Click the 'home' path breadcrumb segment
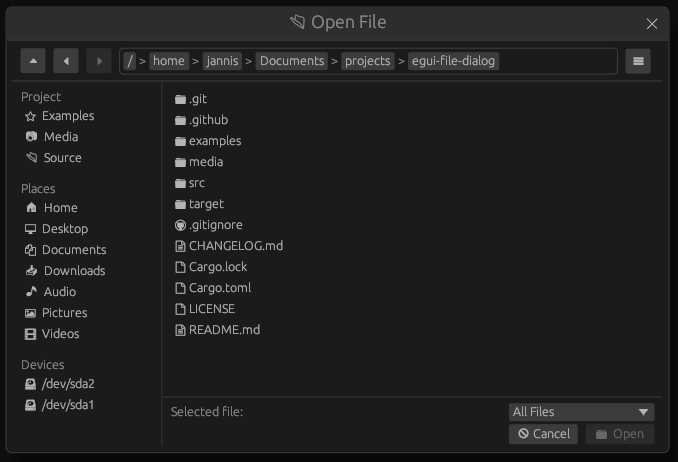The image size is (678, 462). click(x=168, y=61)
